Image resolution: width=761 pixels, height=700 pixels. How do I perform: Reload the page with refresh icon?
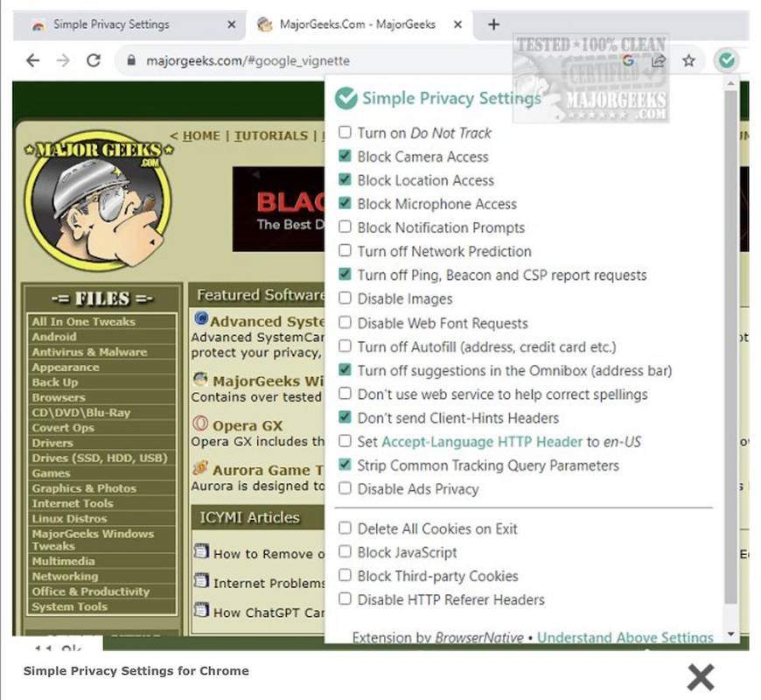[x=94, y=60]
